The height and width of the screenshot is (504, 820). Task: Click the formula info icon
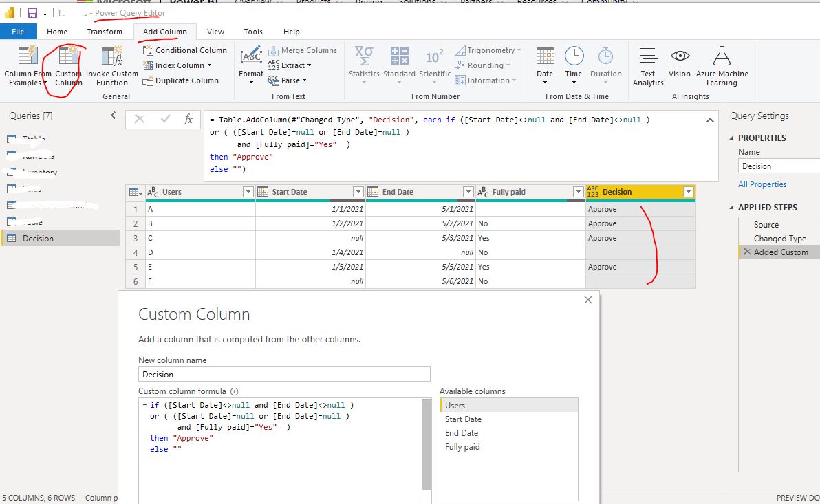[x=235, y=391]
